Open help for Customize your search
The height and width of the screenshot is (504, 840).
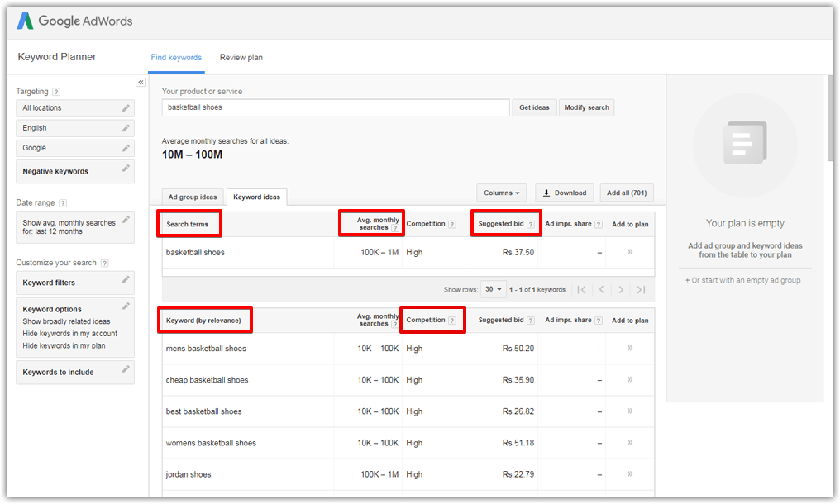[x=104, y=263]
